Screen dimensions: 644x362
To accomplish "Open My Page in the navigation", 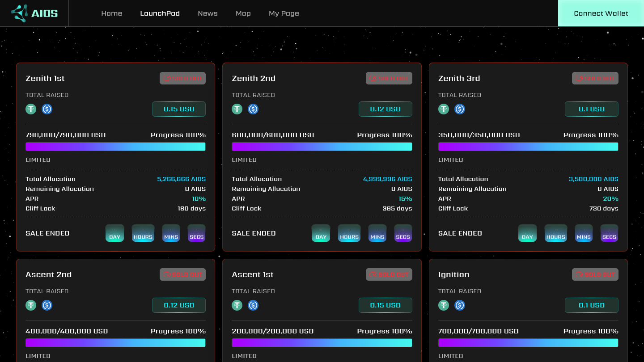I will 284,13.
